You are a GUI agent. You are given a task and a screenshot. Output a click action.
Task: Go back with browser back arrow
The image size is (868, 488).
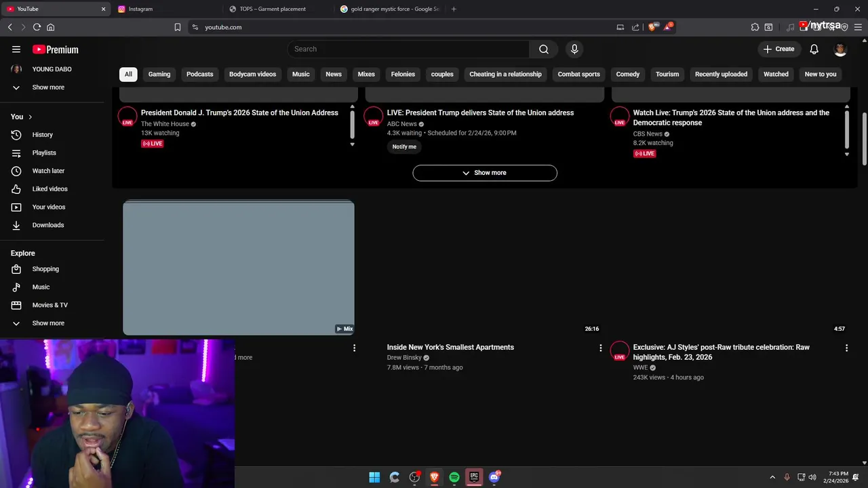(9, 27)
